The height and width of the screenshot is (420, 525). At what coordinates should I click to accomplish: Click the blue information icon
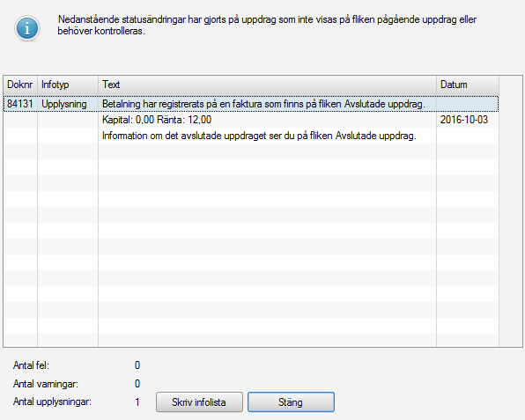27,28
